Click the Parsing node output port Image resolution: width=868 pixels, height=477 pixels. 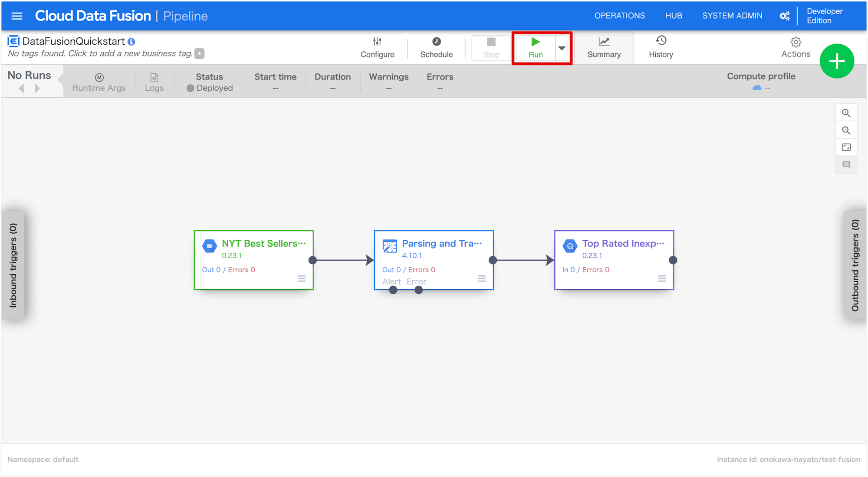click(x=493, y=260)
